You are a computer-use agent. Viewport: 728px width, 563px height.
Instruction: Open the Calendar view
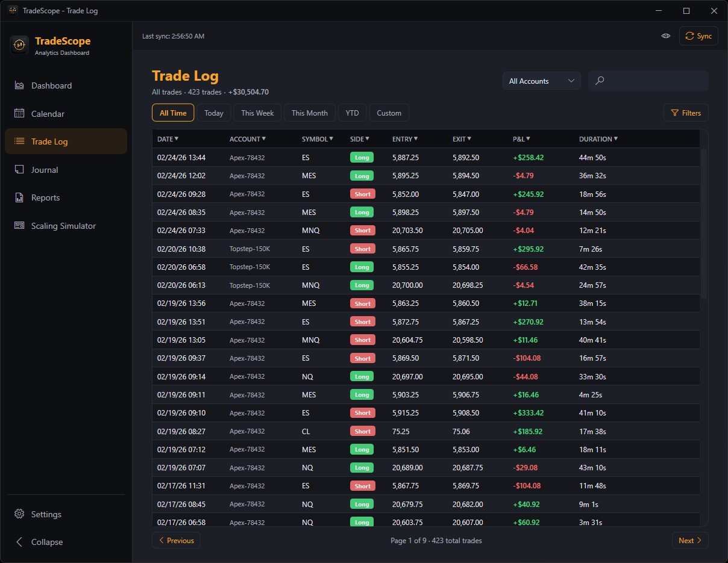[x=49, y=114]
